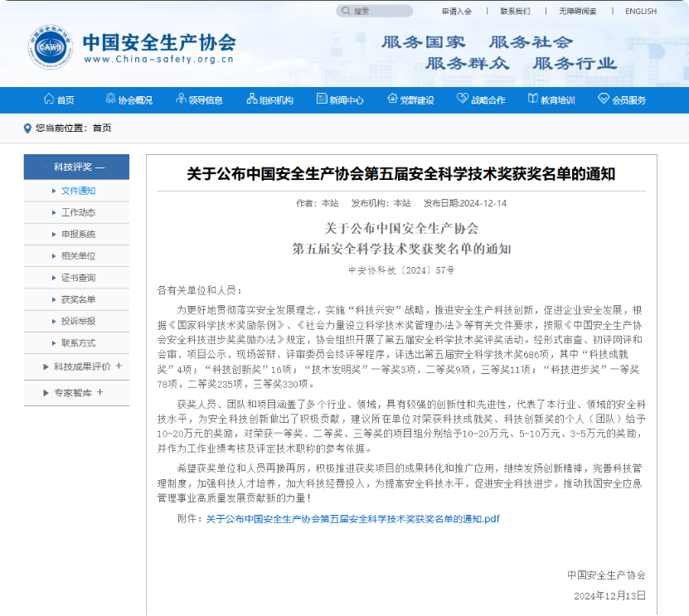Image resolution: width=689 pixels, height=616 pixels.
Task: Click the 新闻中心 newspaper icon
Action: tap(321, 99)
